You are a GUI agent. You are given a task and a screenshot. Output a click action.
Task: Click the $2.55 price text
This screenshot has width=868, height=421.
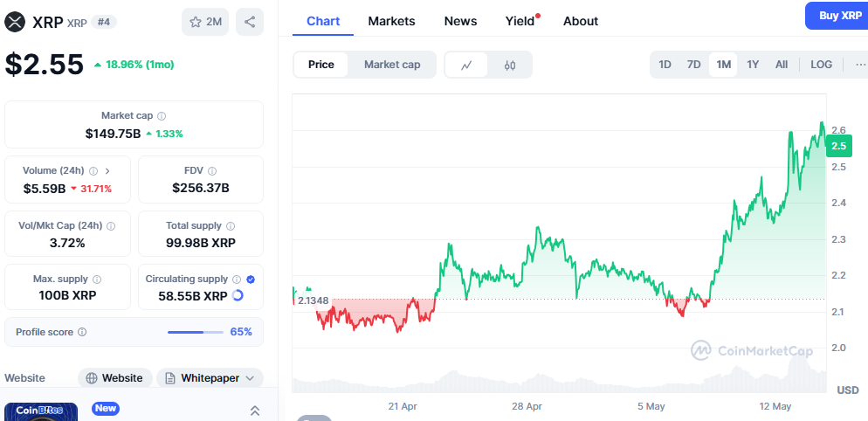click(45, 65)
